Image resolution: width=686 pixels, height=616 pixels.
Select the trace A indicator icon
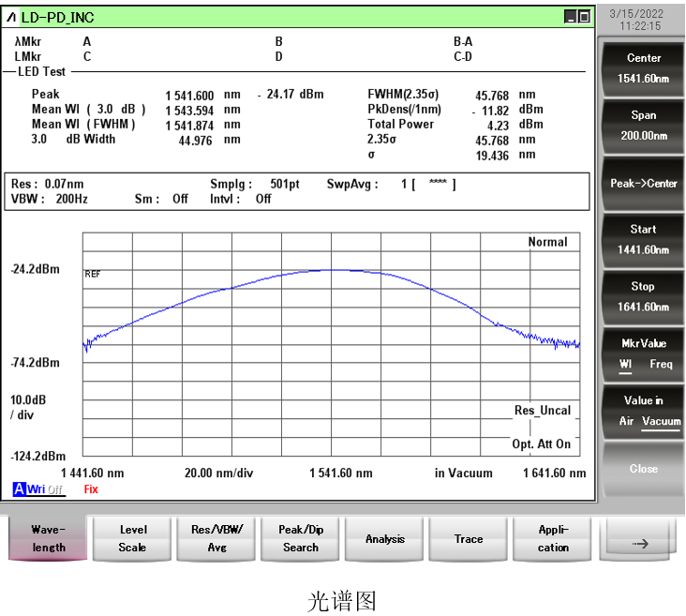coord(19,489)
